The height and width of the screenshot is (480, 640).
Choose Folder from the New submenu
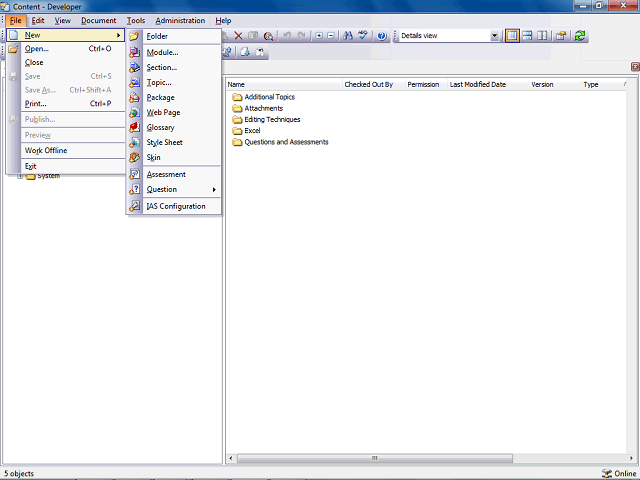(x=174, y=36)
